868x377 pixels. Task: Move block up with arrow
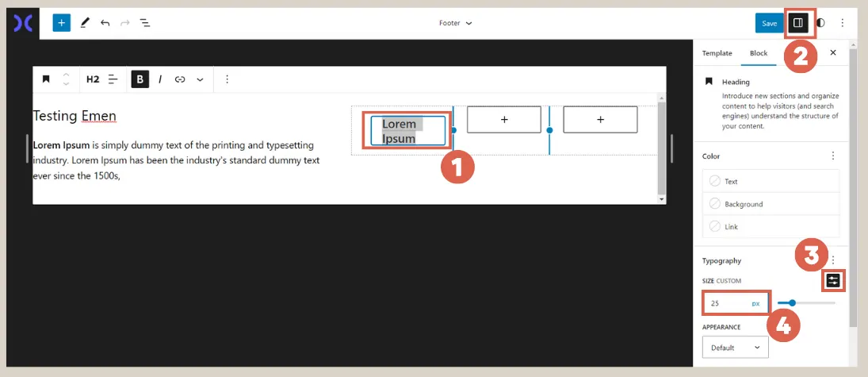pyautogui.click(x=66, y=75)
